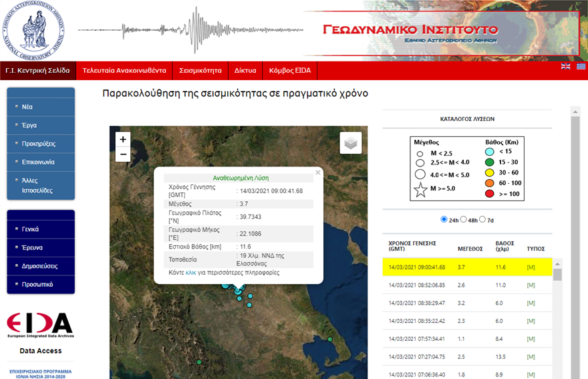This screenshot has width=588, height=379.
Task: Open the EIDA Data Access logo
Action: pos(40,331)
